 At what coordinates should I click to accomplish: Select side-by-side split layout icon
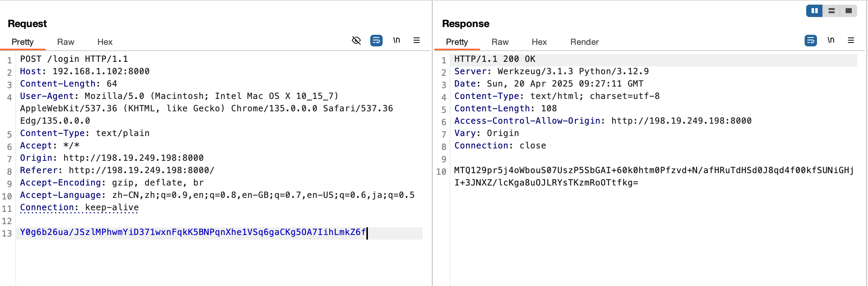tap(814, 11)
